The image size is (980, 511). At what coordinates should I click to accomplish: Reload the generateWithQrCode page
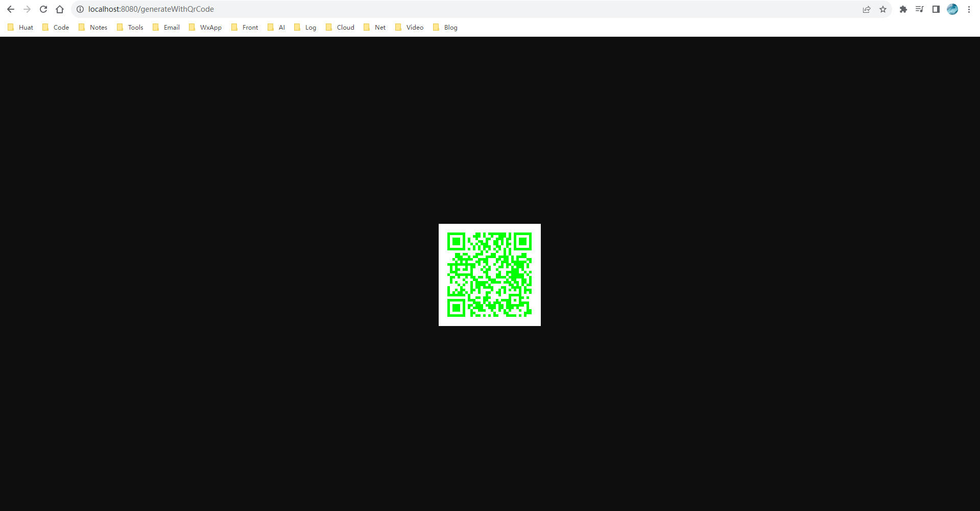tap(43, 9)
